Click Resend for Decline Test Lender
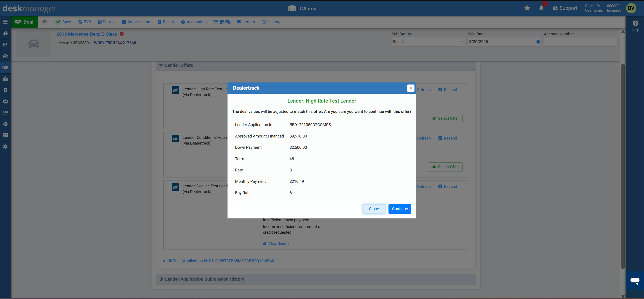The width and height of the screenshot is (644, 299). coord(447,187)
